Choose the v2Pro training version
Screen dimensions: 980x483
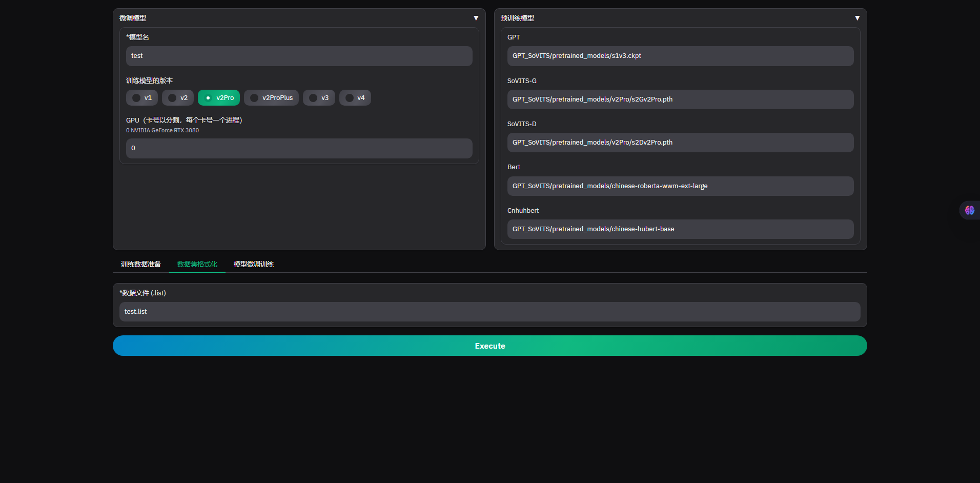pyautogui.click(x=219, y=98)
